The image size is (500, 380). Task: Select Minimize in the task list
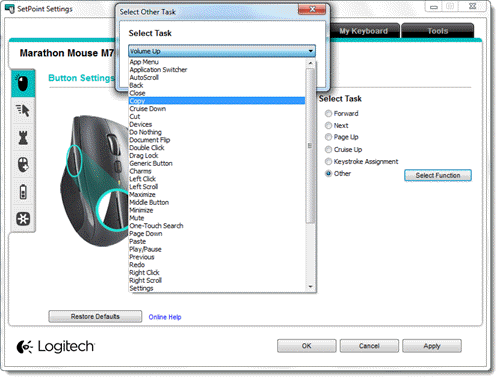point(217,210)
